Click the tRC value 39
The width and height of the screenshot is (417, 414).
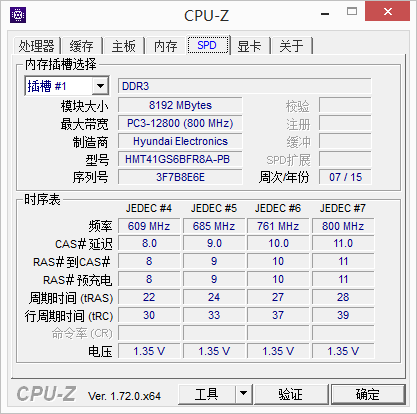point(343,315)
